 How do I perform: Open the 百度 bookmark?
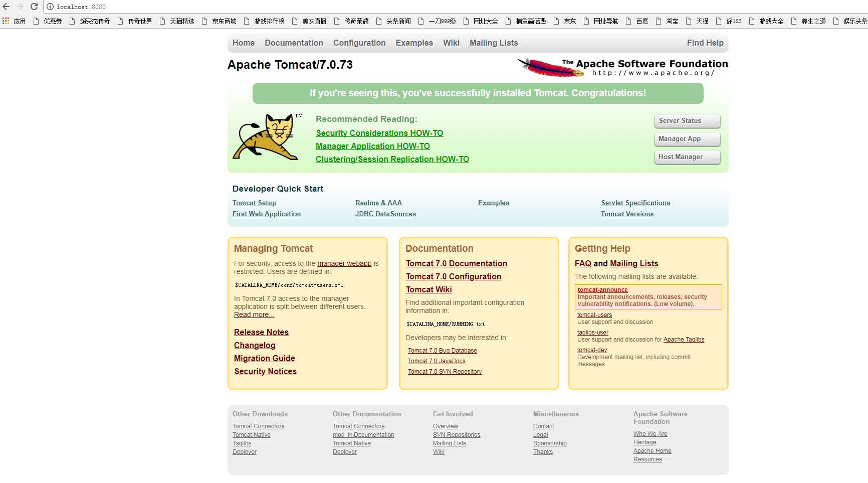click(637, 21)
